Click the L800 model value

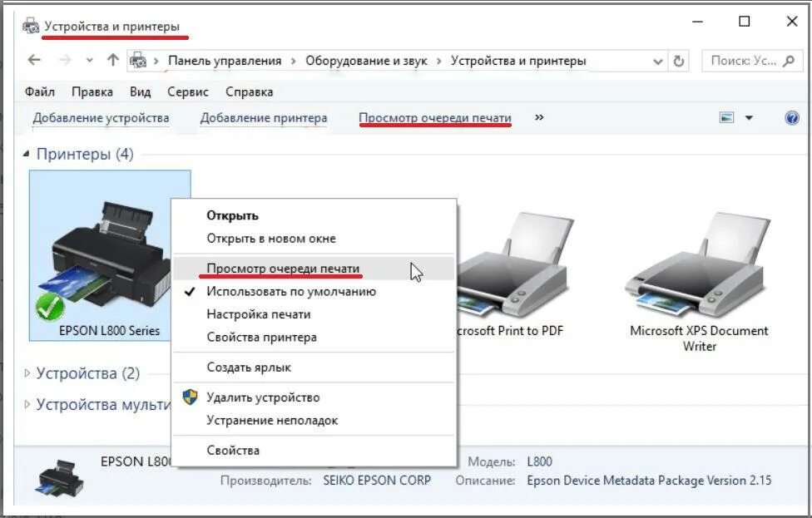(x=540, y=461)
